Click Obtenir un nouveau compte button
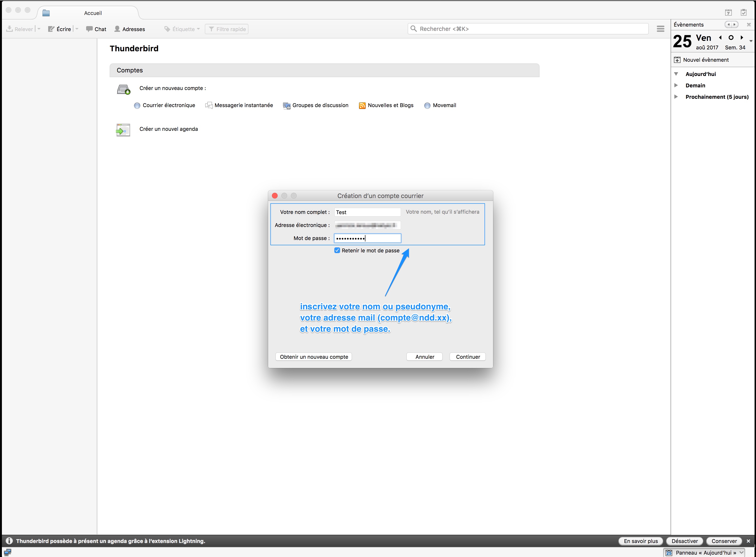Image resolution: width=756 pixels, height=557 pixels. pyautogui.click(x=314, y=357)
